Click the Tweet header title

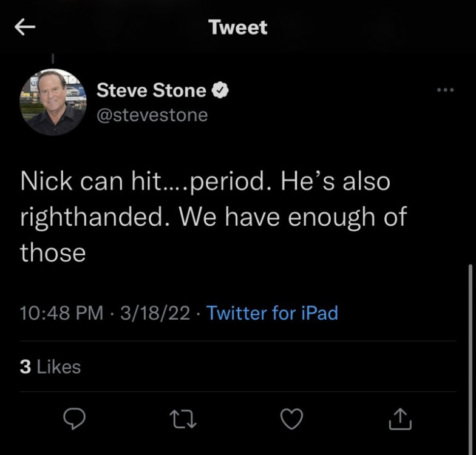[237, 27]
